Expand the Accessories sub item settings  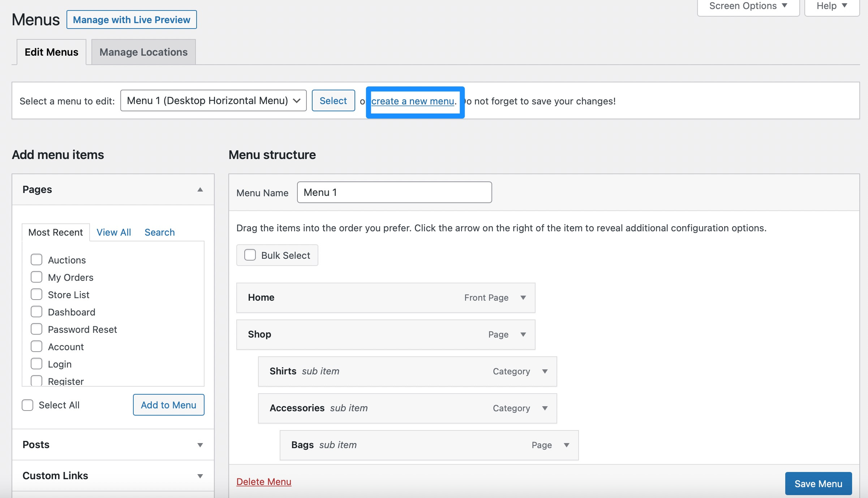pyautogui.click(x=545, y=408)
